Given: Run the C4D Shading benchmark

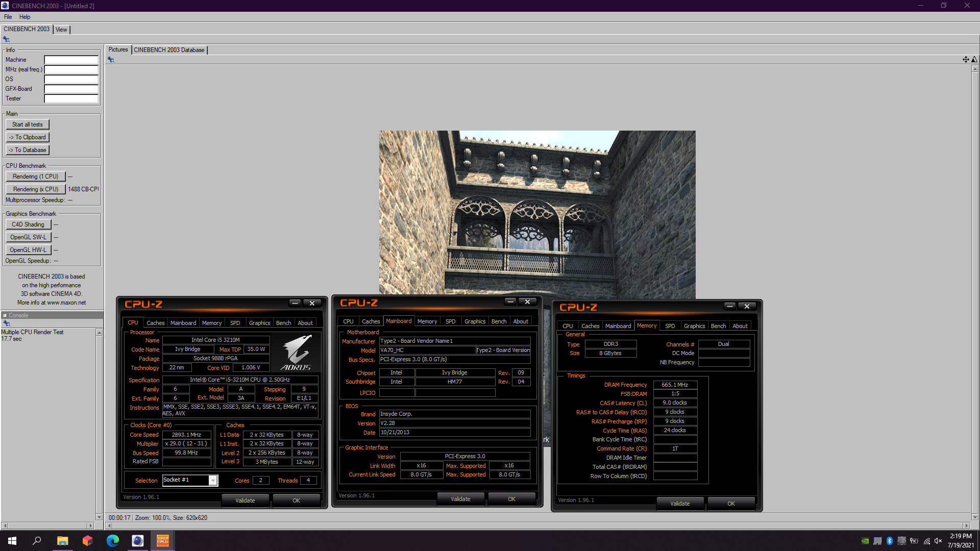Looking at the screenshot, I should coord(28,224).
